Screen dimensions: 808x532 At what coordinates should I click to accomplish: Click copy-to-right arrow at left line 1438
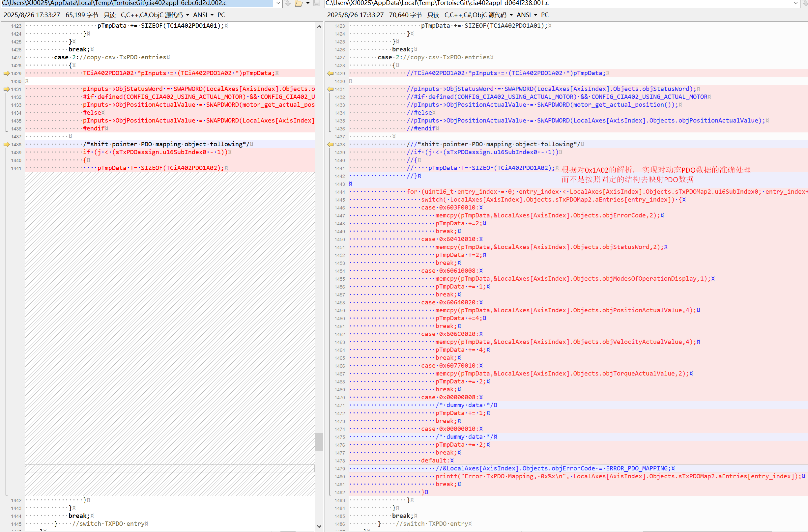6,145
